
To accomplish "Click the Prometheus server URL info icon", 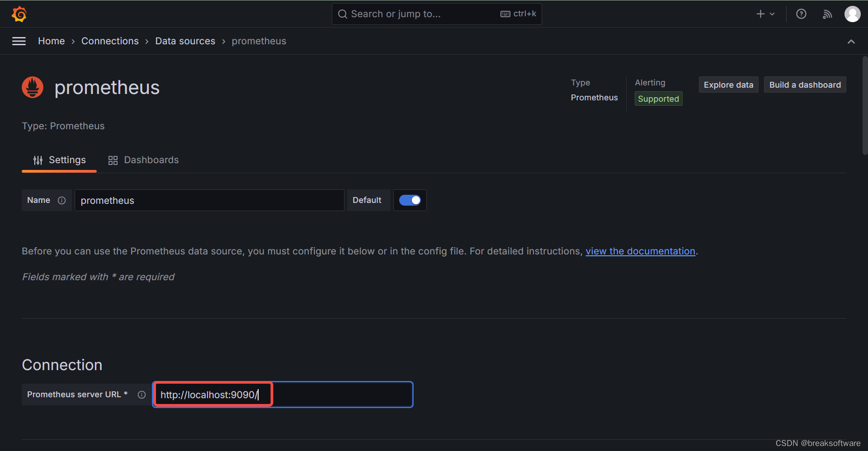I will [142, 395].
